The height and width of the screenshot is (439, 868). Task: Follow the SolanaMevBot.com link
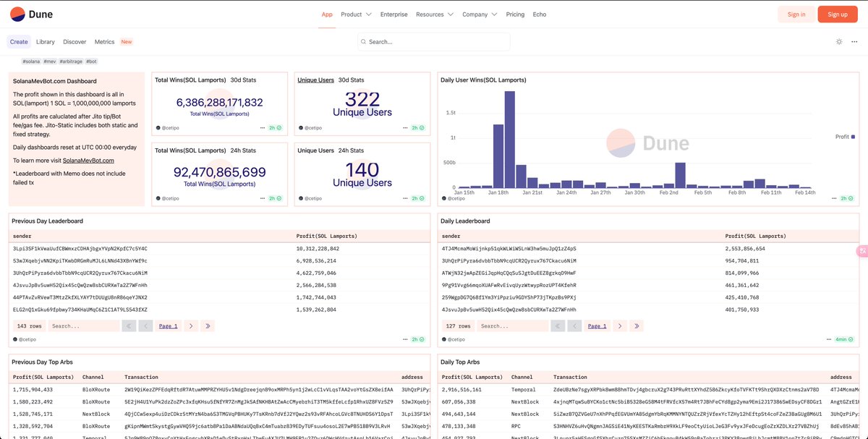click(88, 161)
